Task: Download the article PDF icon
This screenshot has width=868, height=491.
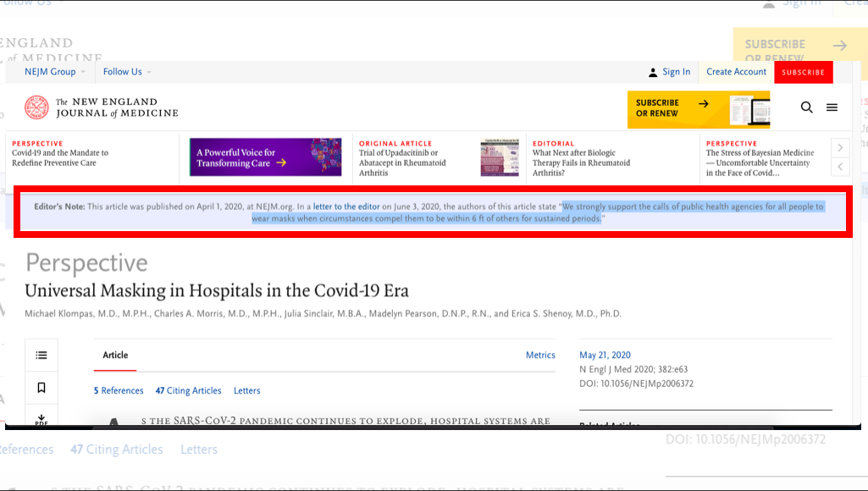Action: click(x=41, y=418)
